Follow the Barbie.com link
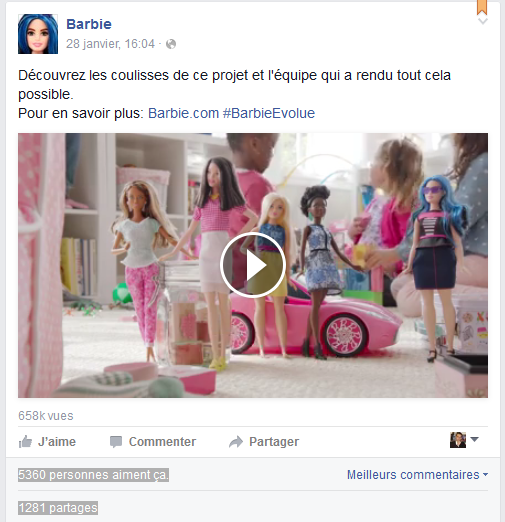Viewport: 505px width, 522px height. [183, 113]
